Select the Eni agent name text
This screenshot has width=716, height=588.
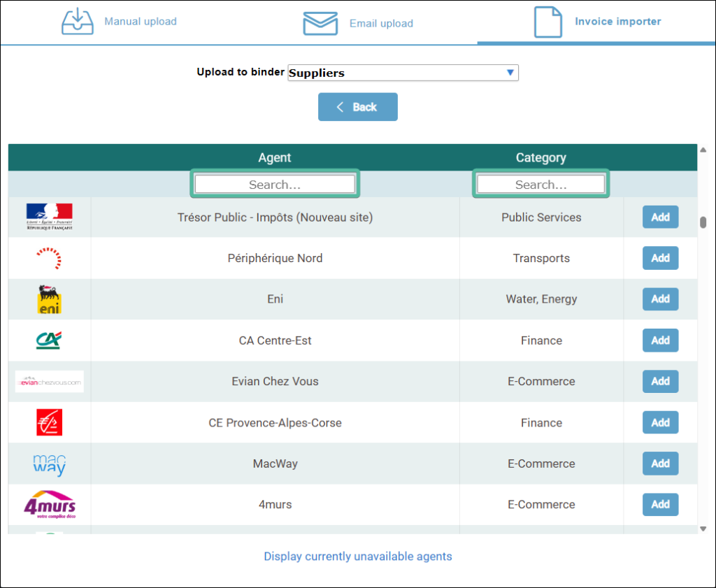point(275,299)
